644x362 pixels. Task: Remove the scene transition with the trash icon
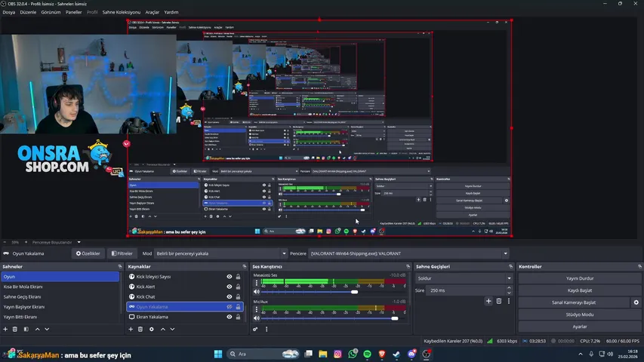tap(499, 301)
